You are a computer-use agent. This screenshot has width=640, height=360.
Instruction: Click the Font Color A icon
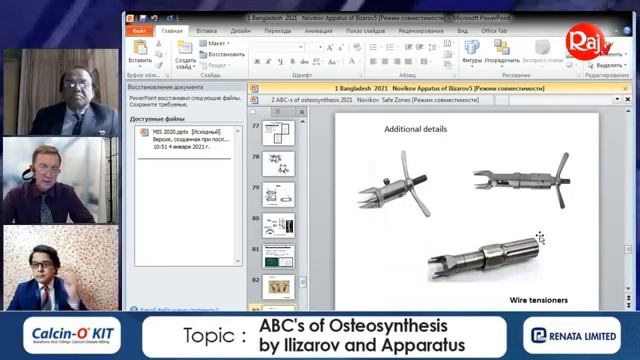point(351,62)
